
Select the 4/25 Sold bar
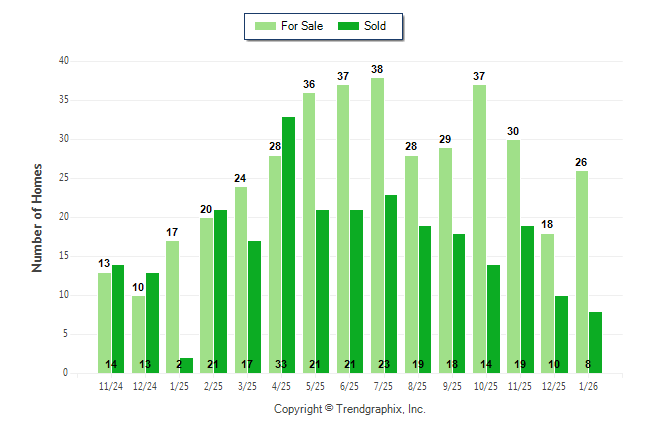point(288,245)
